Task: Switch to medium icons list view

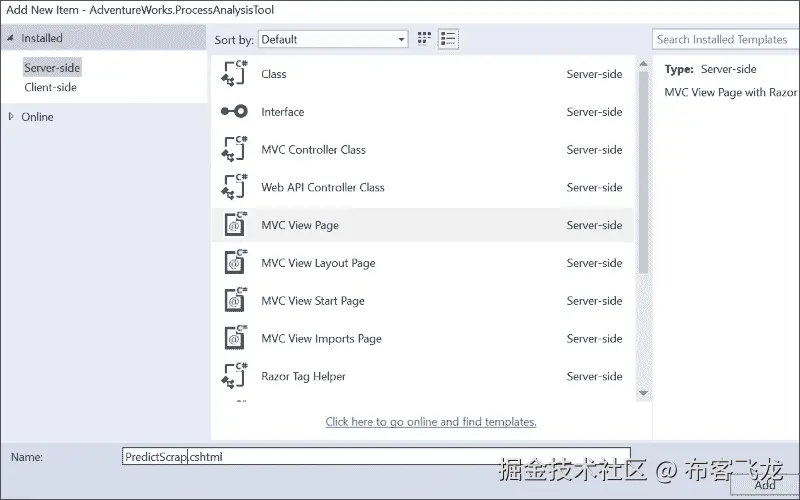Action: [x=448, y=39]
